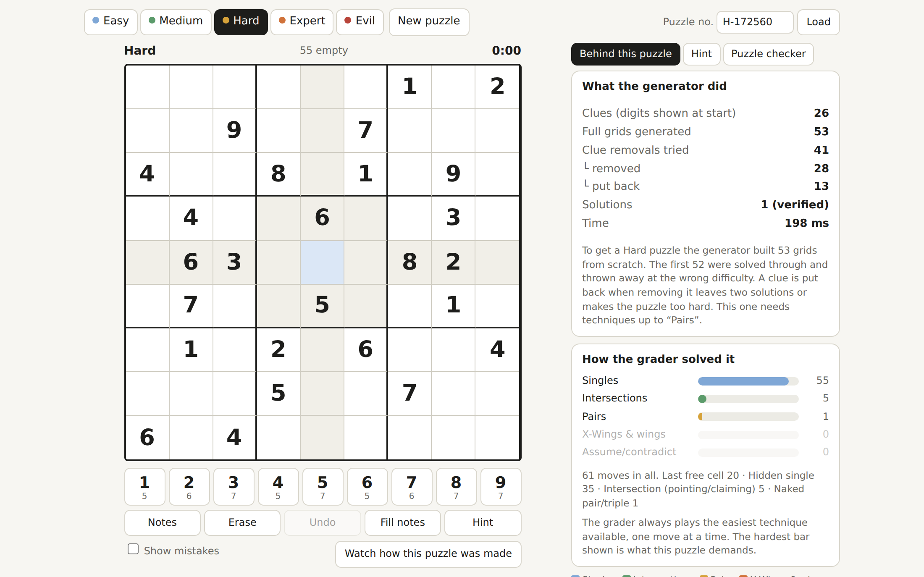The width and height of the screenshot is (924, 577).
Task: Click the Puzzle no. input field
Action: (x=755, y=22)
